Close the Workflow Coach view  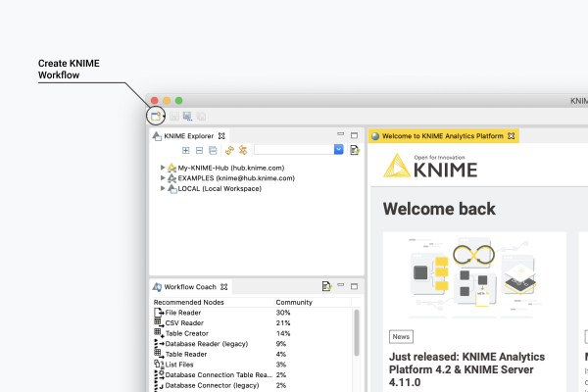[x=223, y=287]
